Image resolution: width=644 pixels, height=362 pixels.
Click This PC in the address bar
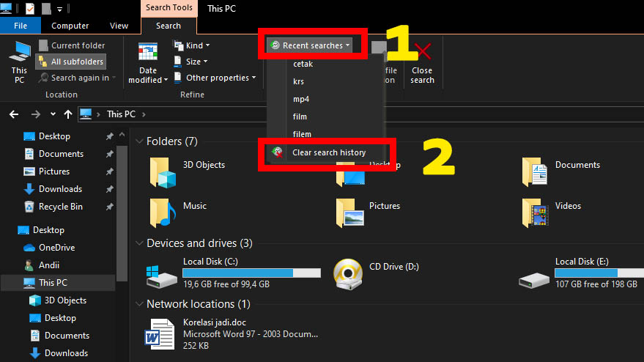[121, 114]
